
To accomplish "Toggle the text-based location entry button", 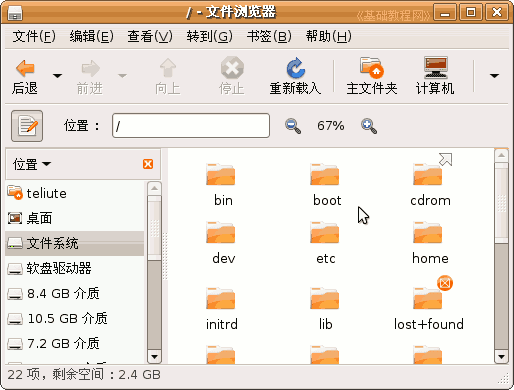I will 27,126.
